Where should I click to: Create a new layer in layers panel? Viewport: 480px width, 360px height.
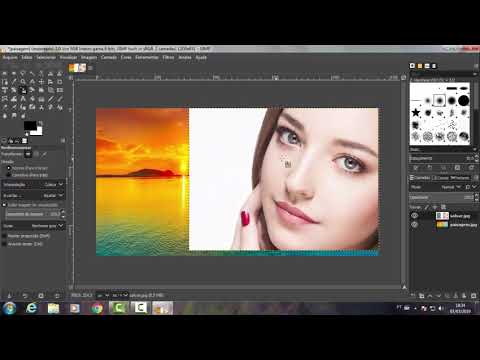pyautogui.click(x=413, y=295)
